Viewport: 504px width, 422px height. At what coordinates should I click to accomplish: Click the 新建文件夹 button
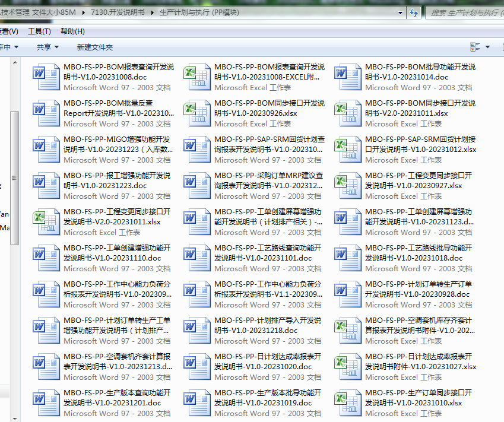click(x=94, y=47)
